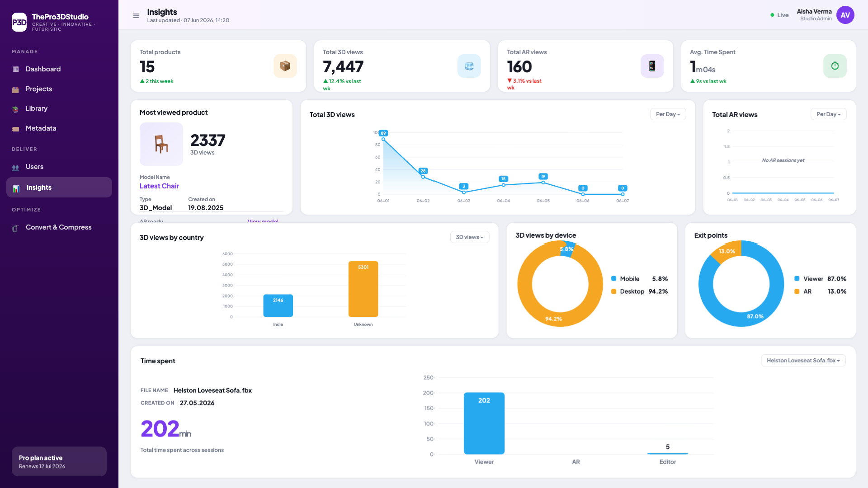
Task: Open Per Day dropdown for Total AR views
Action: point(828,114)
